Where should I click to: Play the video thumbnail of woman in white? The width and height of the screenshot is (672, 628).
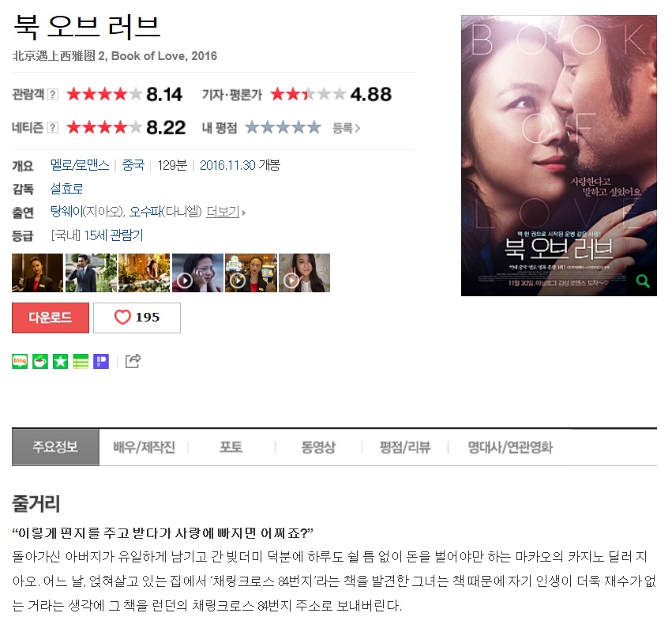[304, 273]
